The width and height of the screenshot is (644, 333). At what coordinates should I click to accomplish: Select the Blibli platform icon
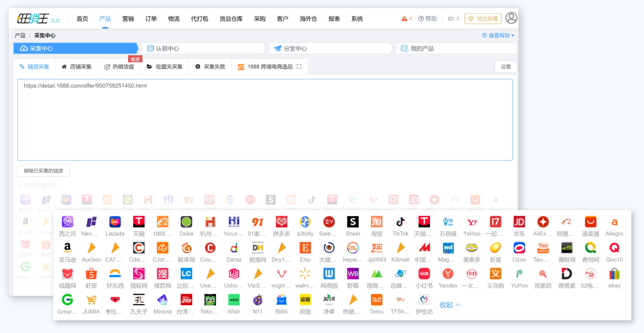tap(281, 300)
